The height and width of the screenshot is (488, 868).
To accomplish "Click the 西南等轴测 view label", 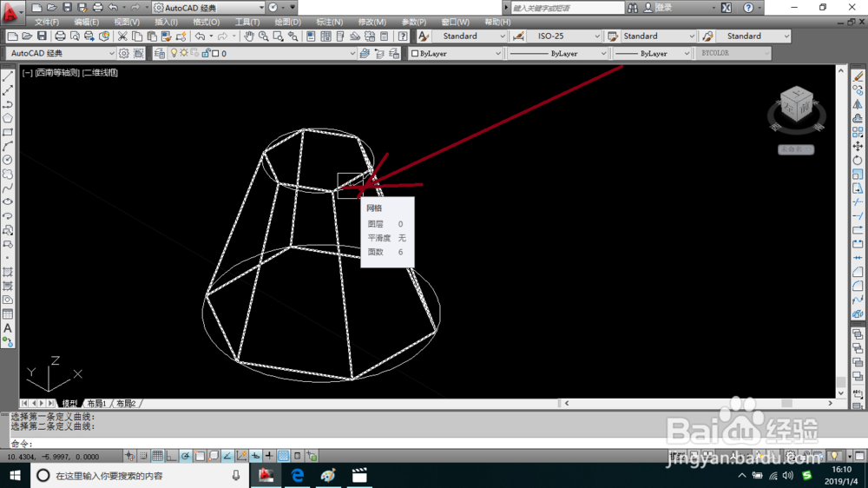I will pos(57,73).
